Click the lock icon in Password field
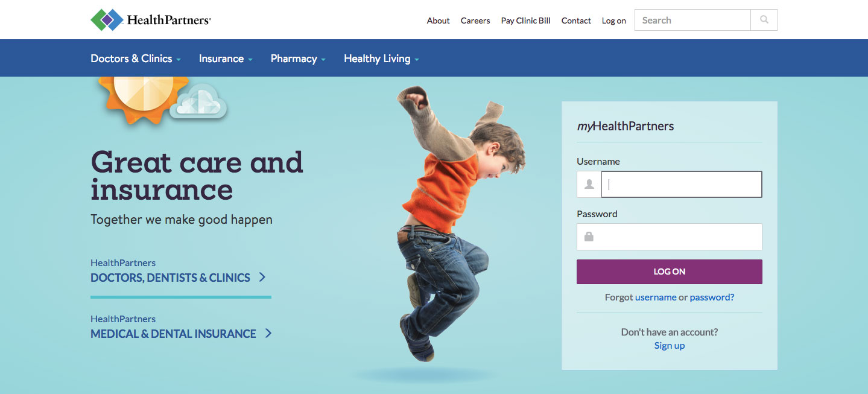The height and width of the screenshot is (394, 868). [589, 237]
